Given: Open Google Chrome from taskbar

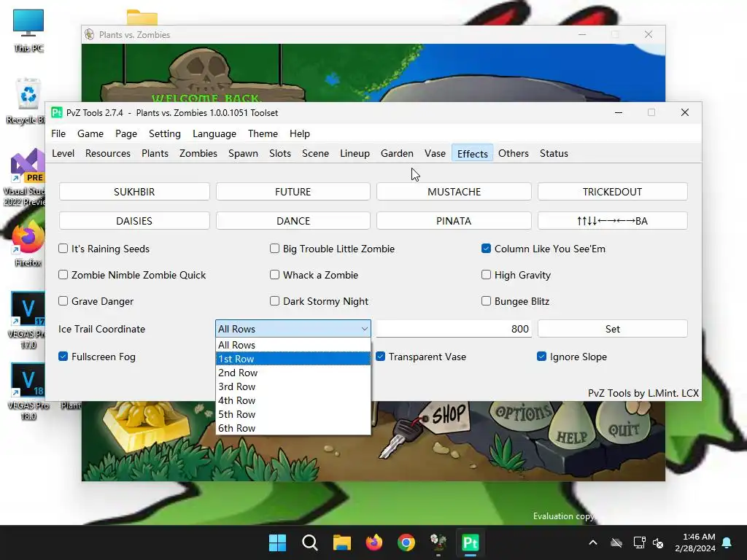Looking at the screenshot, I should 406,542.
